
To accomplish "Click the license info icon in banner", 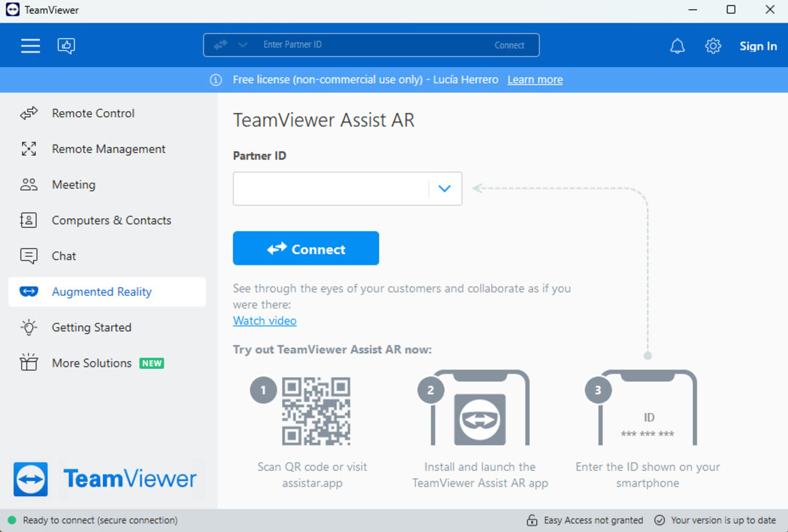I will [216, 80].
